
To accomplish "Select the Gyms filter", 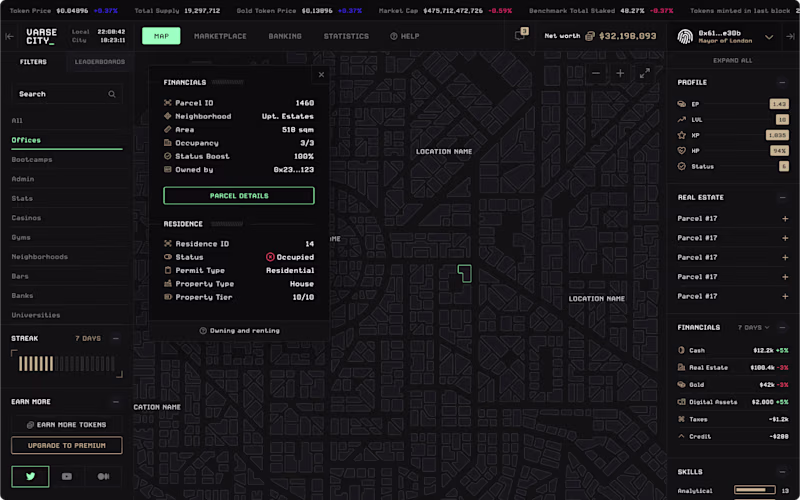I will 67,237.
